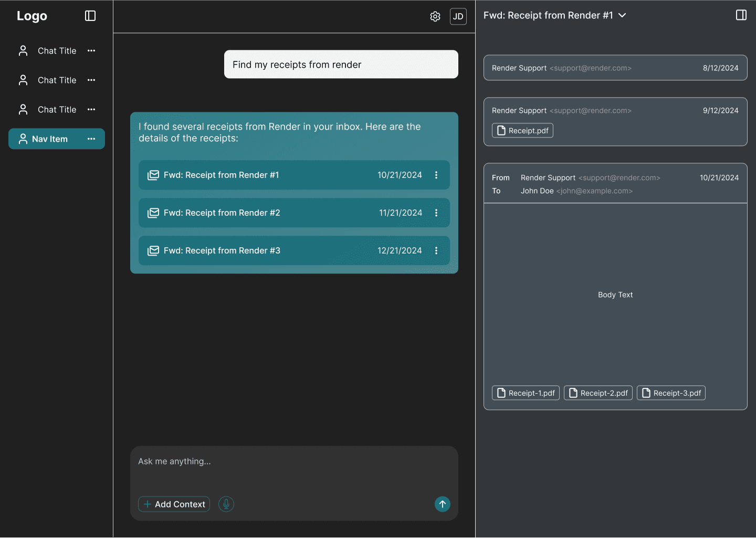Open the Receipt.pdf attachment
Image resolution: width=756 pixels, height=538 pixels.
(522, 131)
